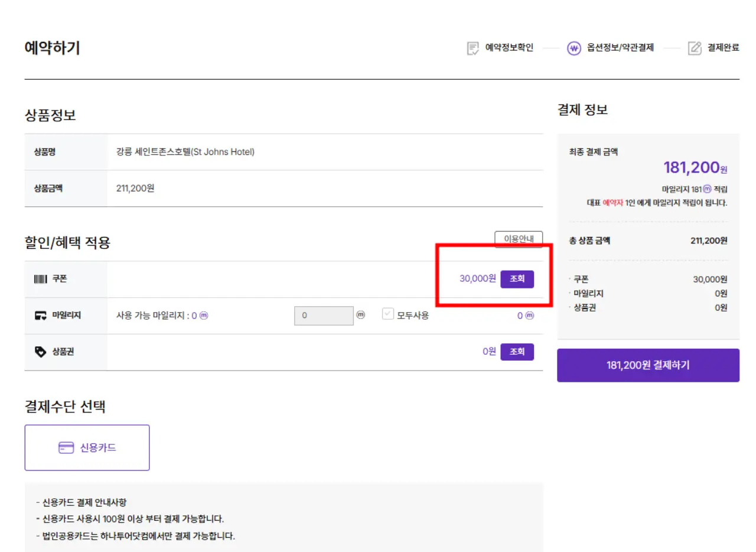Open the 이용안내 guide
The height and width of the screenshot is (552, 756).
(518, 239)
